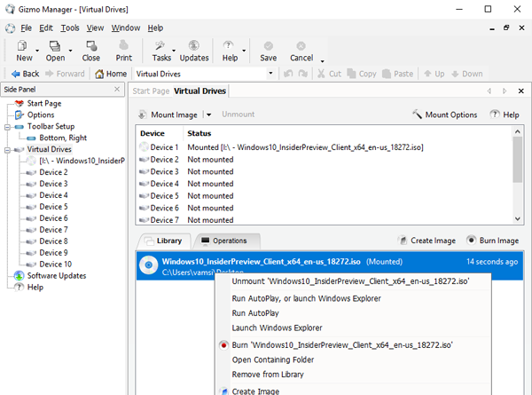Click previous tab arrow in tab bar
This screenshot has height=395, width=532.
pyautogui.click(x=489, y=91)
